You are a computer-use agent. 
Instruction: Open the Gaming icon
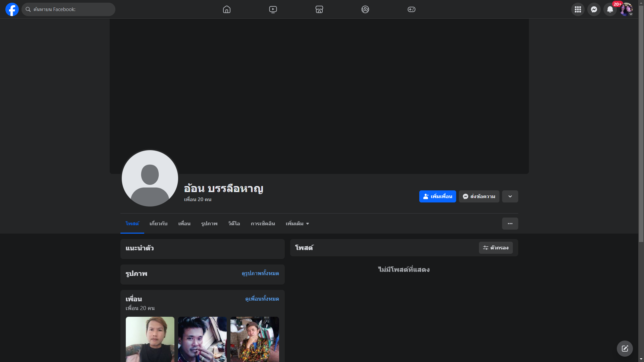coord(412,9)
